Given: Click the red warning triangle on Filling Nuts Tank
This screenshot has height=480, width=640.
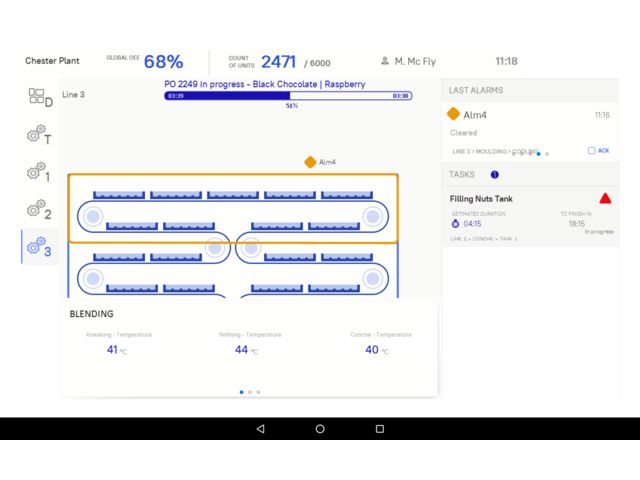Looking at the screenshot, I should (605, 199).
